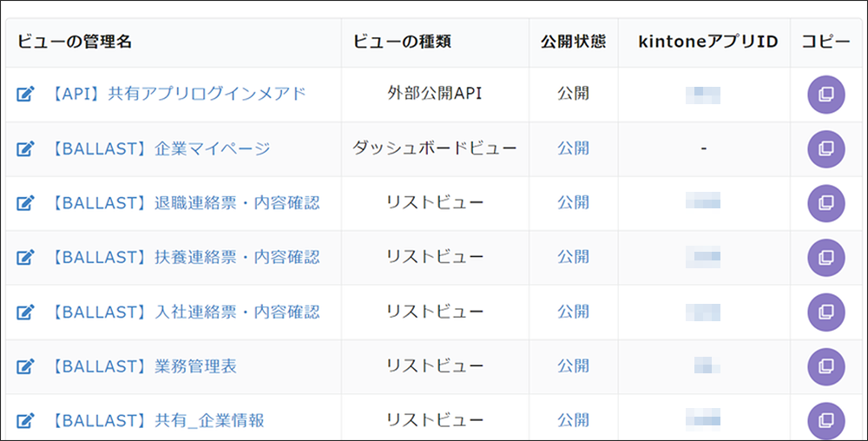The width and height of the screenshot is (868, 441).
Task: Click edit icon beside 【API】共有アプリログインメアド
Action: (26, 95)
